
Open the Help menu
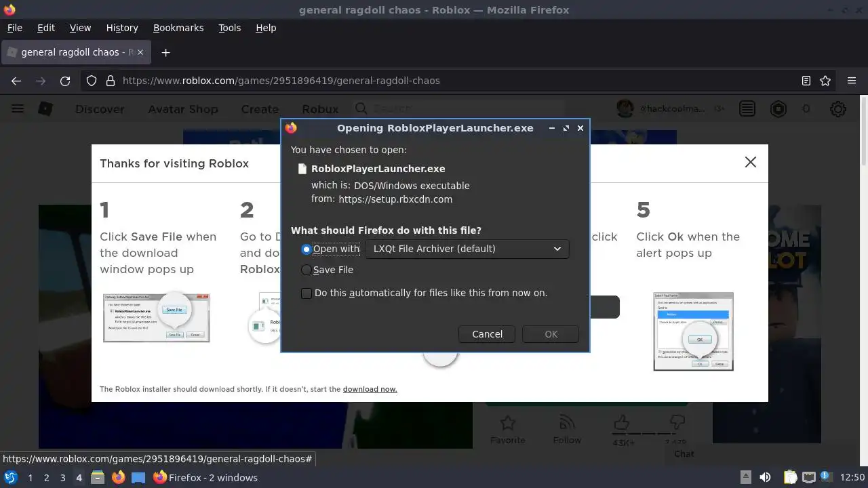266,28
